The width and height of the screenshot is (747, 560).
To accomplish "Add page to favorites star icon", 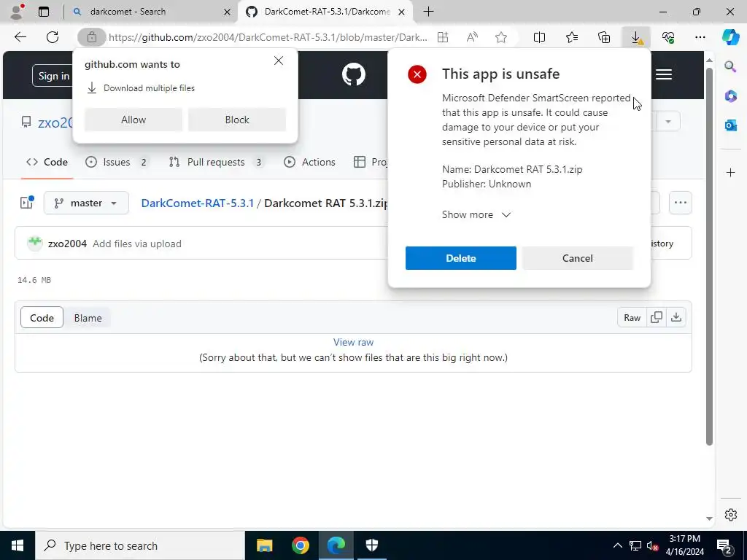I will pyautogui.click(x=500, y=37).
